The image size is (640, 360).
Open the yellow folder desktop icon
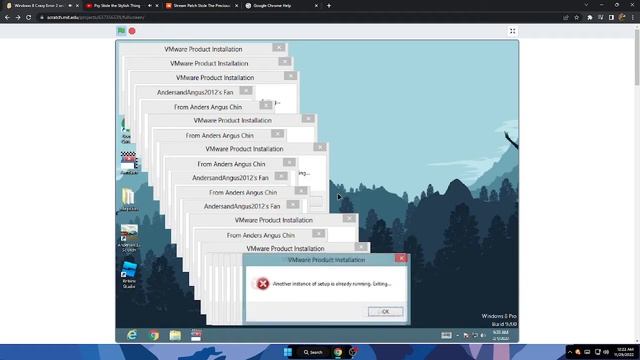(129, 199)
